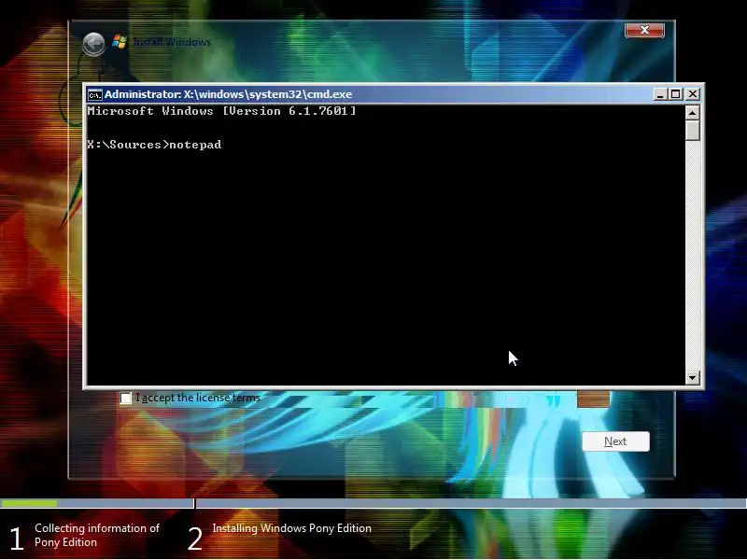Click the cmd vertical scrollbar thumb
747x560 pixels.
click(692, 131)
